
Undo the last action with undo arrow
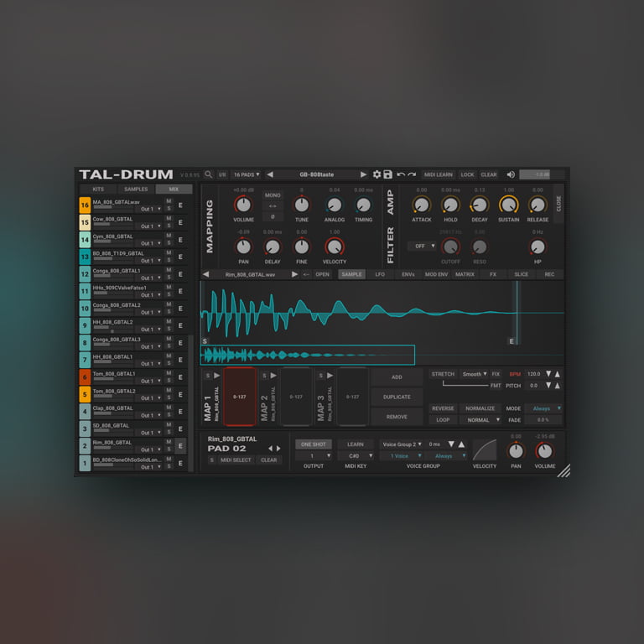tap(401, 174)
